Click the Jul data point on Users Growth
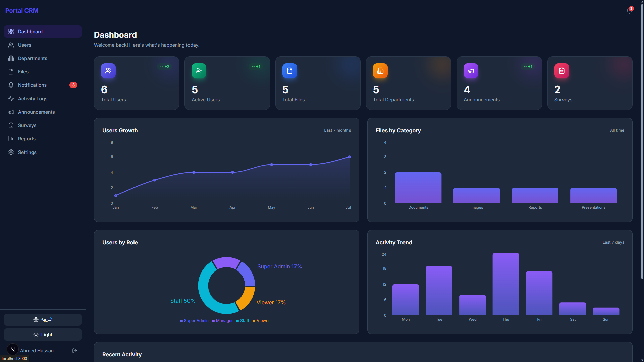Viewport: 644px width, 362px height. pyautogui.click(x=350, y=157)
